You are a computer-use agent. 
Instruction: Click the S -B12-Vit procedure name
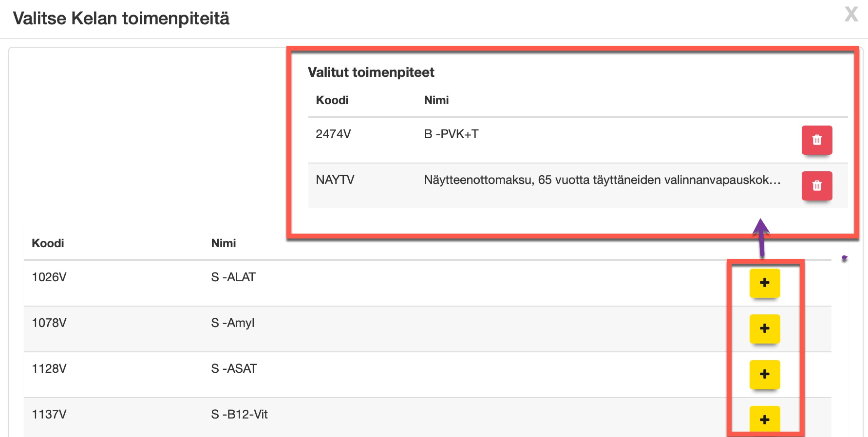[x=240, y=415]
